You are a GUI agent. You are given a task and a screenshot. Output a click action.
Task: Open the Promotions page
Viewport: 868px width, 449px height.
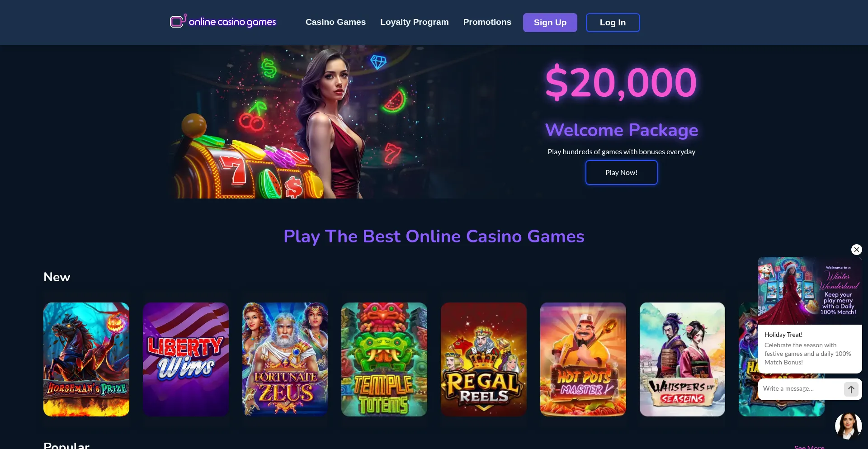(487, 22)
